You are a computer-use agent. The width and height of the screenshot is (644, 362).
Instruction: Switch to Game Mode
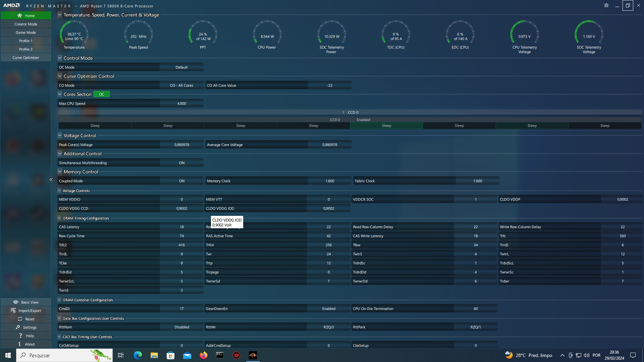[25, 33]
